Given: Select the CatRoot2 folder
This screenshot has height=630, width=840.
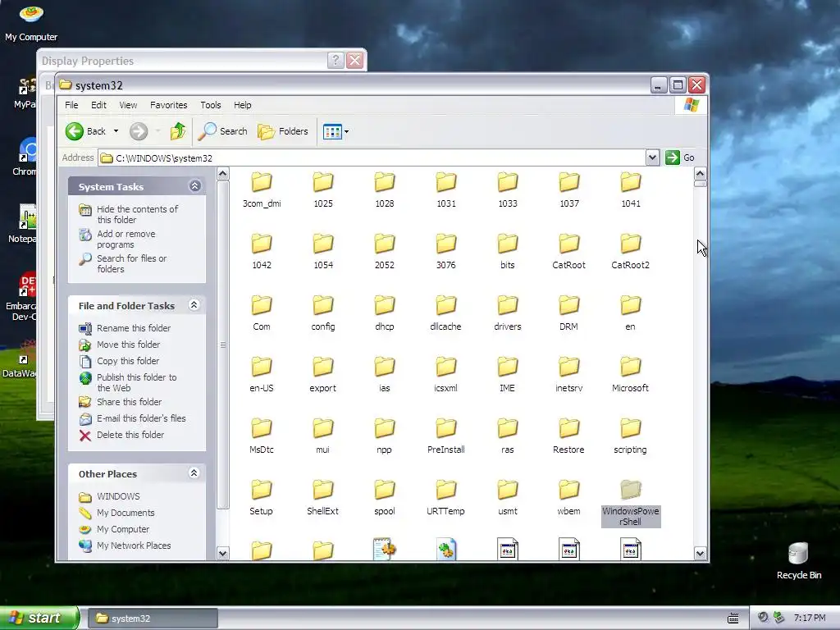Looking at the screenshot, I should pyautogui.click(x=631, y=251).
